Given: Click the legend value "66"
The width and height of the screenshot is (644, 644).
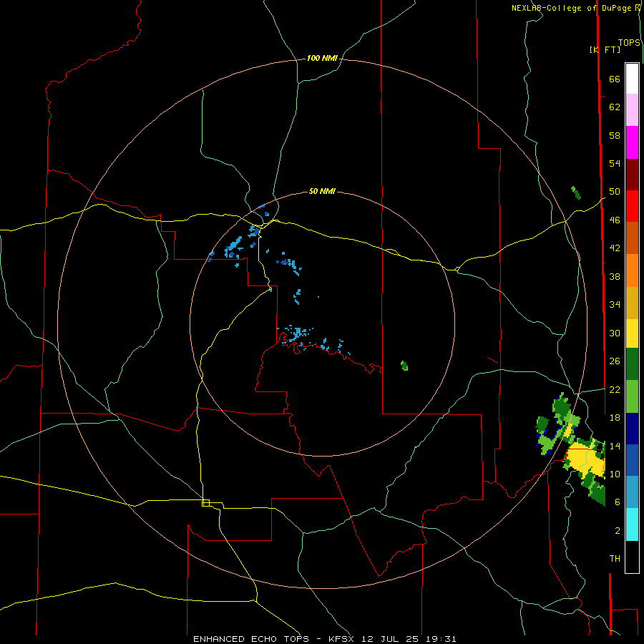Looking at the screenshot, I should (615, 79).
